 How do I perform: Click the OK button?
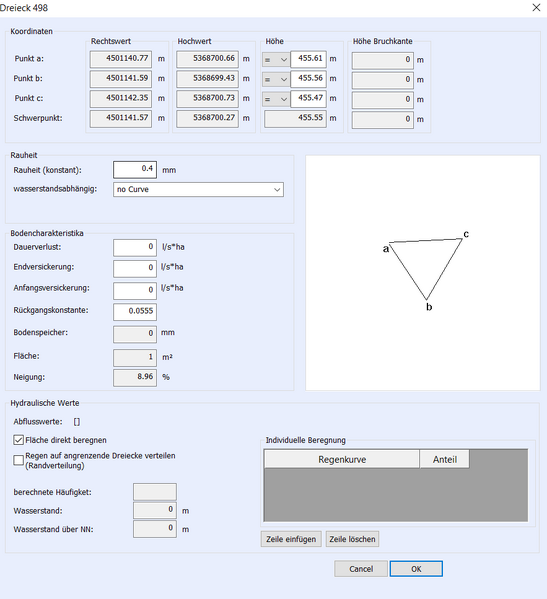(x=416, y=569)
